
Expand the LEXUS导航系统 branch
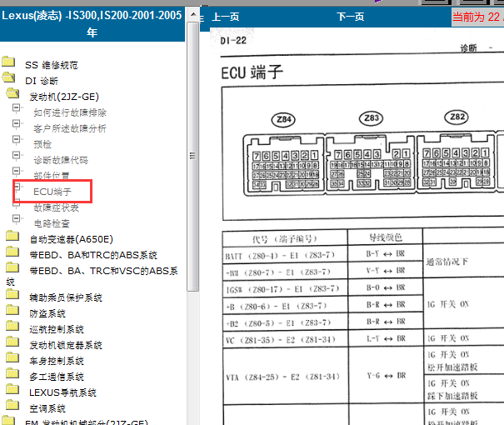[x=62, y=392]
